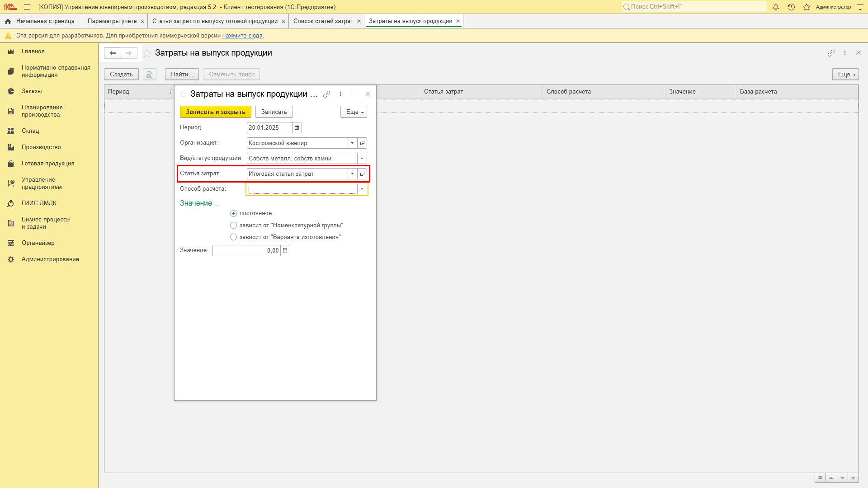The image size is (868, 488).
Task: Close Затраты на выпуск продукции tab
Action: pos(458,21)
